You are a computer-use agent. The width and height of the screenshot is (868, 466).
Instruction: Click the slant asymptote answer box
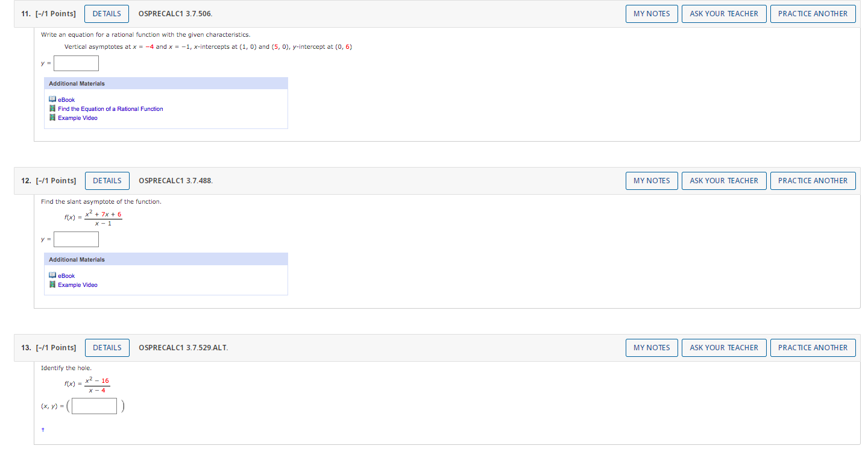[x=76, y=239]
